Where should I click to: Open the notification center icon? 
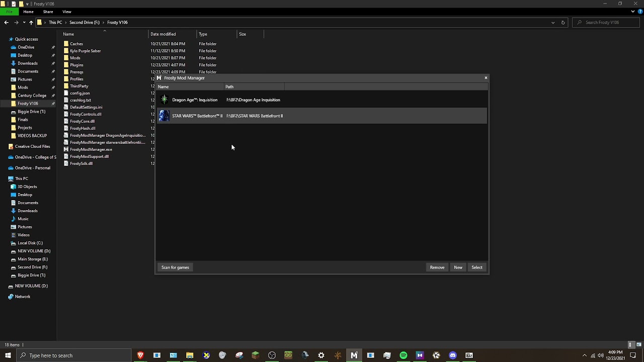[633, 355]
